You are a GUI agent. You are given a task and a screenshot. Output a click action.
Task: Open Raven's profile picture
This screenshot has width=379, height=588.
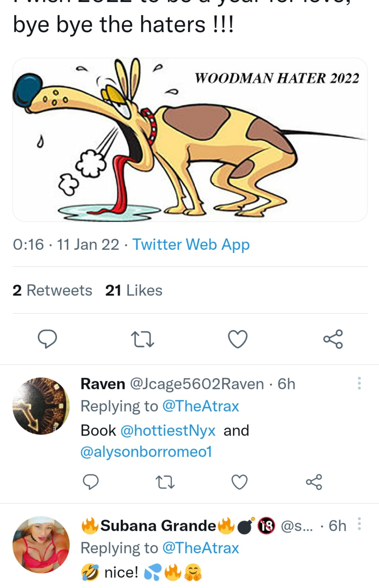[x=41, y=406]
